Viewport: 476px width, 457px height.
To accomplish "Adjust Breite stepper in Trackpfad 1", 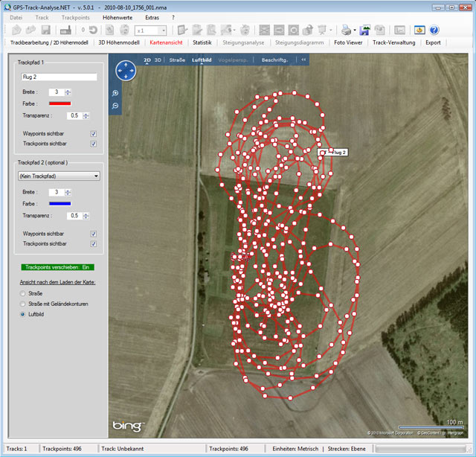I will point(68,92).
